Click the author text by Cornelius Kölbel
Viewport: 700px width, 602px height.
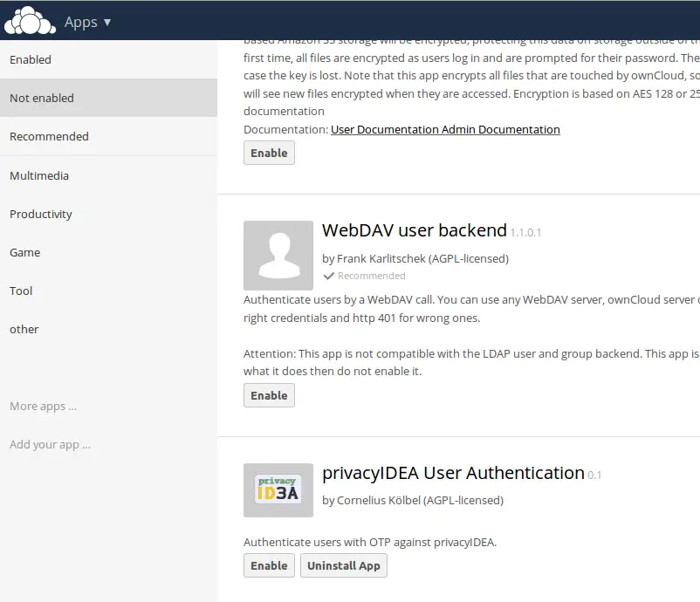coord(413,500)
